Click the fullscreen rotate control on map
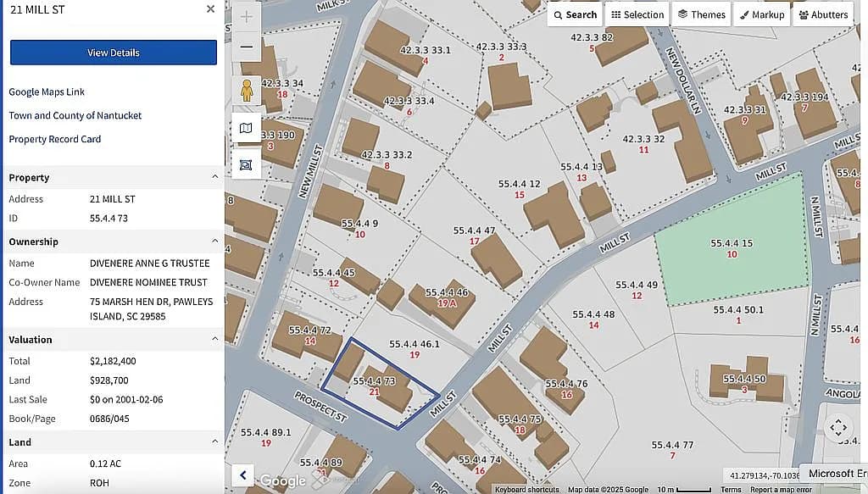 click(x=838, y=427)
